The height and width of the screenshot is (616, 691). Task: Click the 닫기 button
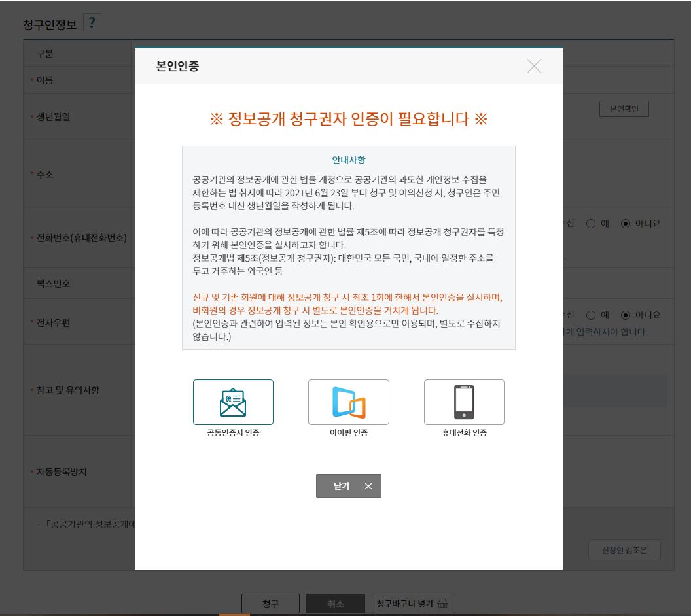pyautogui.click(x=349, y=486)
